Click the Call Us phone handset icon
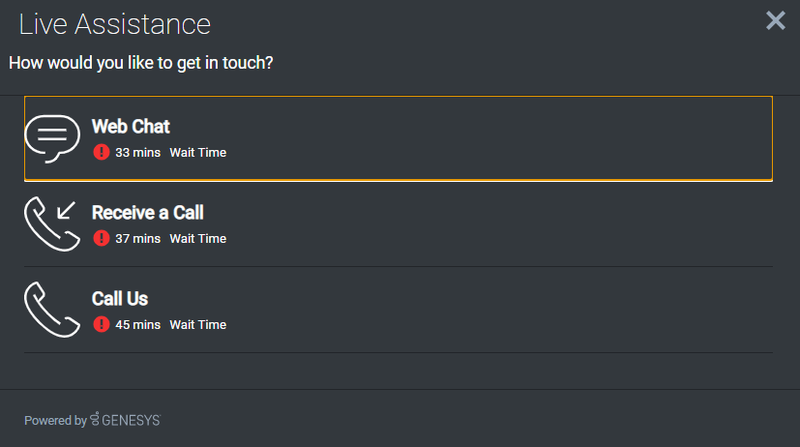Image resolution: width=800 pixels, height=447 pixels. point(52,310)
